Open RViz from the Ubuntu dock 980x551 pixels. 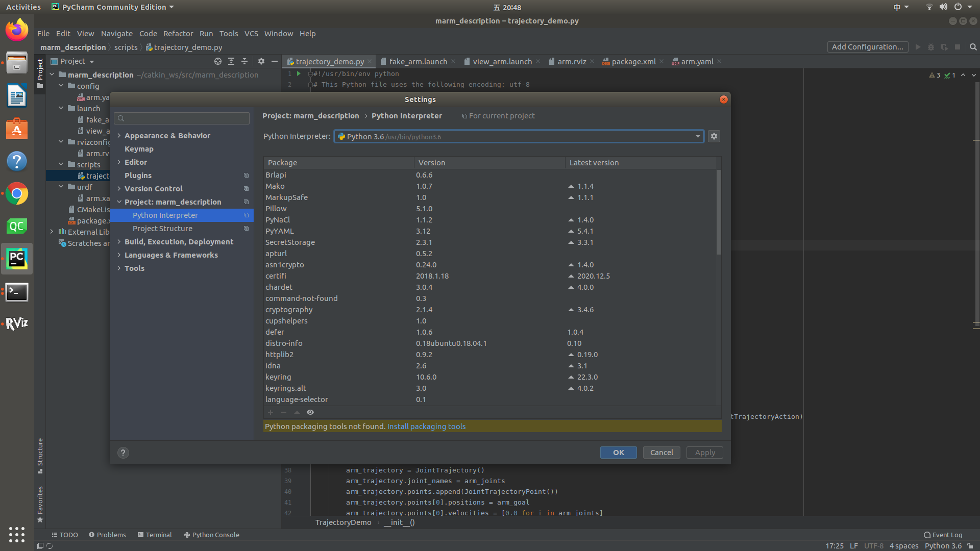click(16, 323)
